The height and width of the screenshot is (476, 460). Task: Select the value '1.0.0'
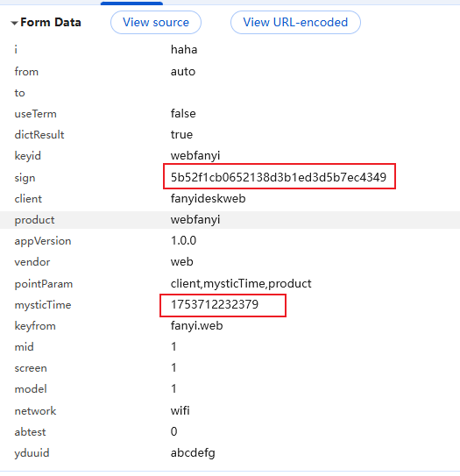(184, 240)
